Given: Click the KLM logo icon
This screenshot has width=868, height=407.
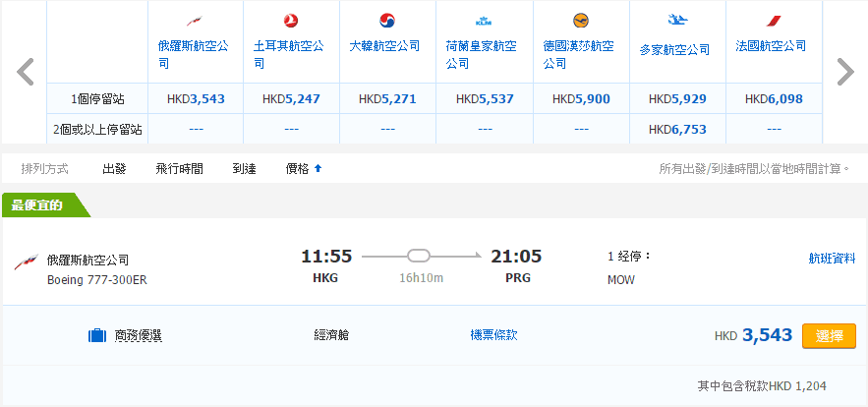Looking at the screenshot, I should [483, 20].
